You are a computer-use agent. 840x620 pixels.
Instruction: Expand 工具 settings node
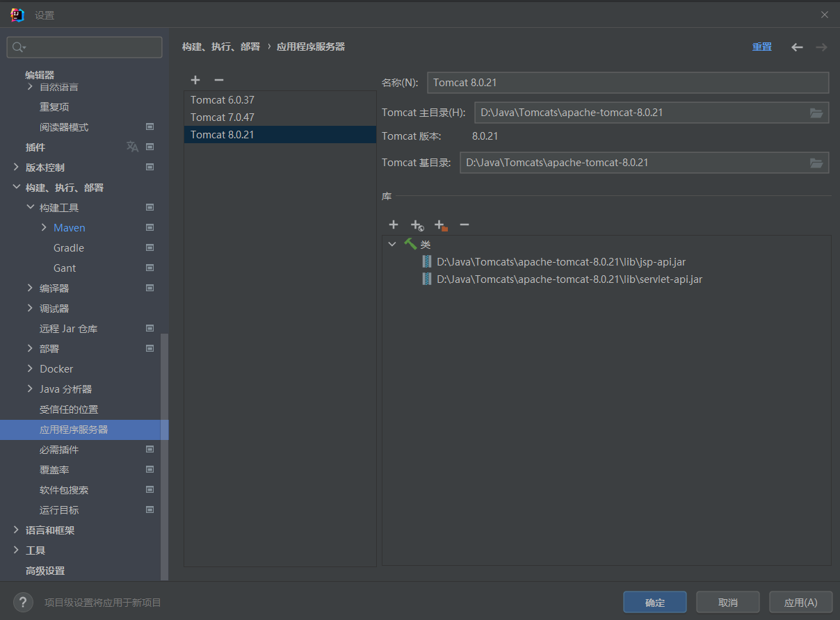[16, 550]
